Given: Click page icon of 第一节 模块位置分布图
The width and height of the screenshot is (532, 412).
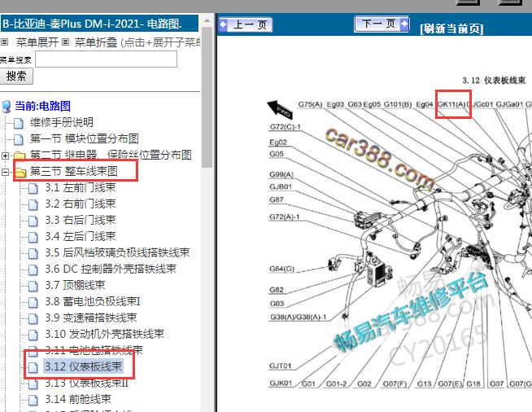Looking at the screenshot, I should click(19, 139).
